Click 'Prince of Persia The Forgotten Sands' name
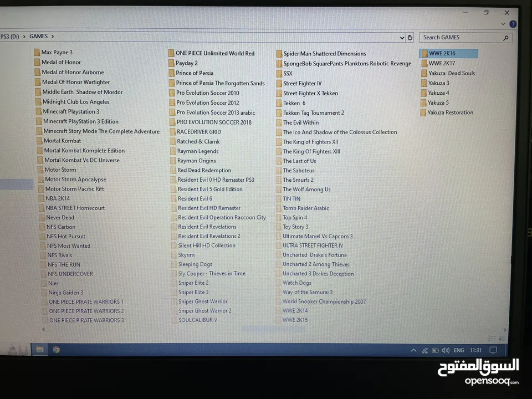Viewport: 532px width, 399px height. point(220,83)
